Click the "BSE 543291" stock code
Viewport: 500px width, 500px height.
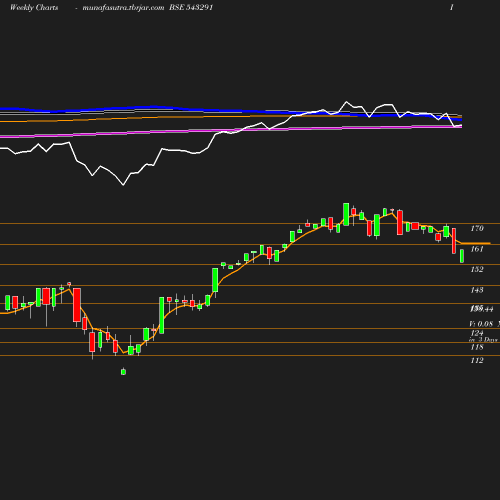(x=191, y=7)
